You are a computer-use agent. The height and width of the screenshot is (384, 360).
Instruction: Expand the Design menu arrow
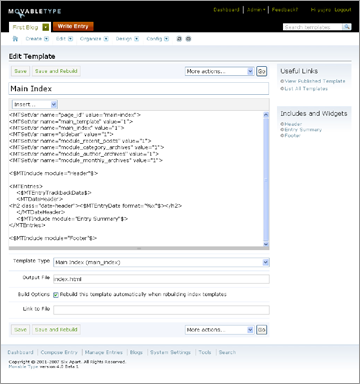[x=136, y=39]
